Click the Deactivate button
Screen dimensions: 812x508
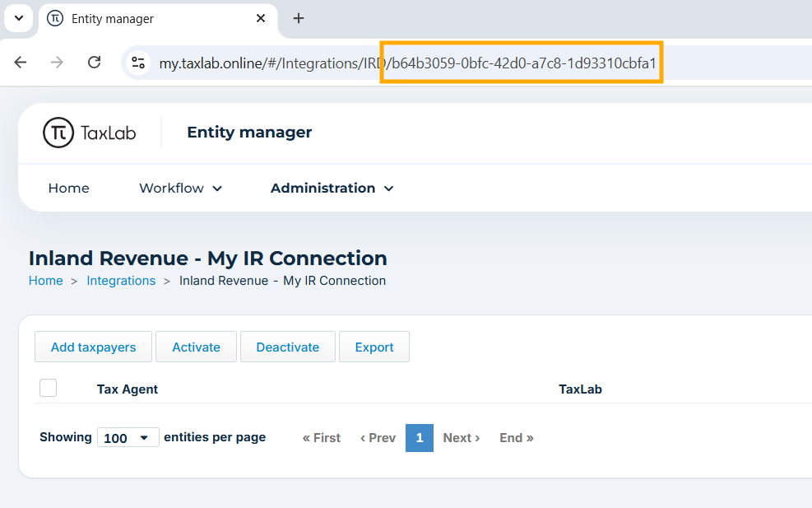coord(287,347)
